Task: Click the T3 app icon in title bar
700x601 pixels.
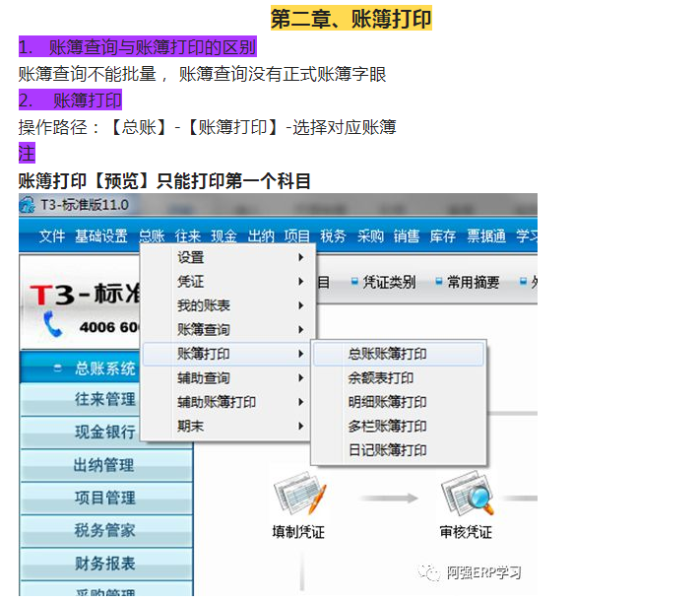Action: (28, 205)
